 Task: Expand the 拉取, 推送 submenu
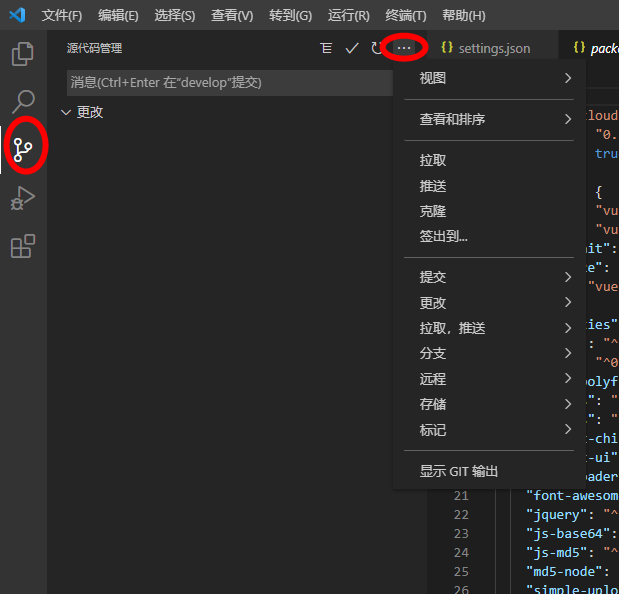coord(489,328)
